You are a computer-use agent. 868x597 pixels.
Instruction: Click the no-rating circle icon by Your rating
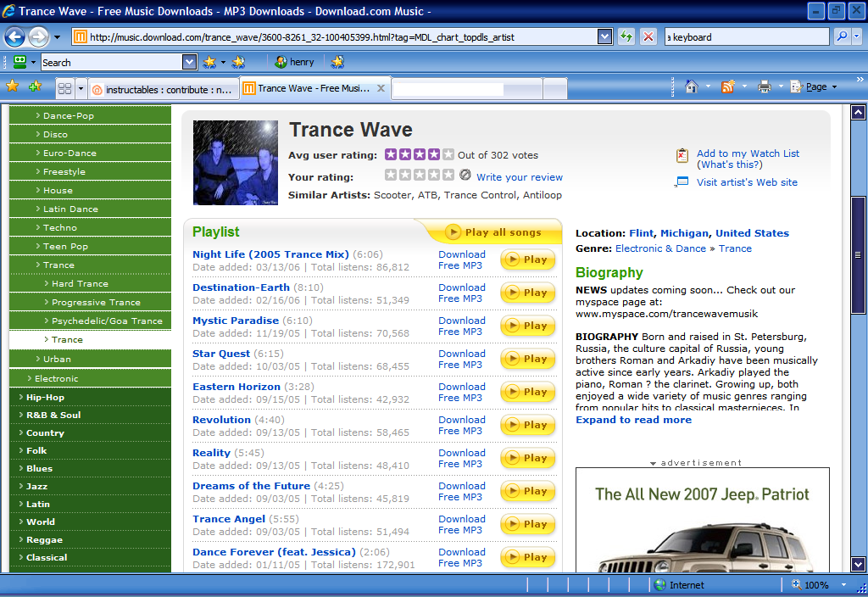tap(465, 175)
